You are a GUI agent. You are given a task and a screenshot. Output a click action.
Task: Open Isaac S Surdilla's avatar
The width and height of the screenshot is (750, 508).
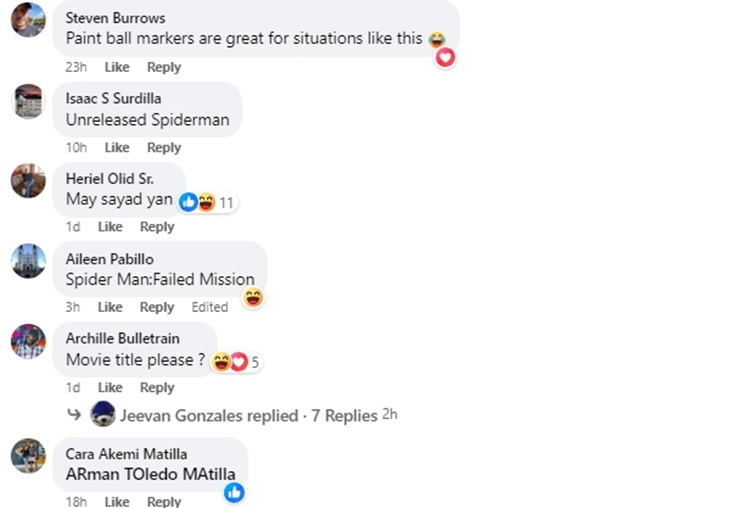pyautogui.click(x=28, y=101)
